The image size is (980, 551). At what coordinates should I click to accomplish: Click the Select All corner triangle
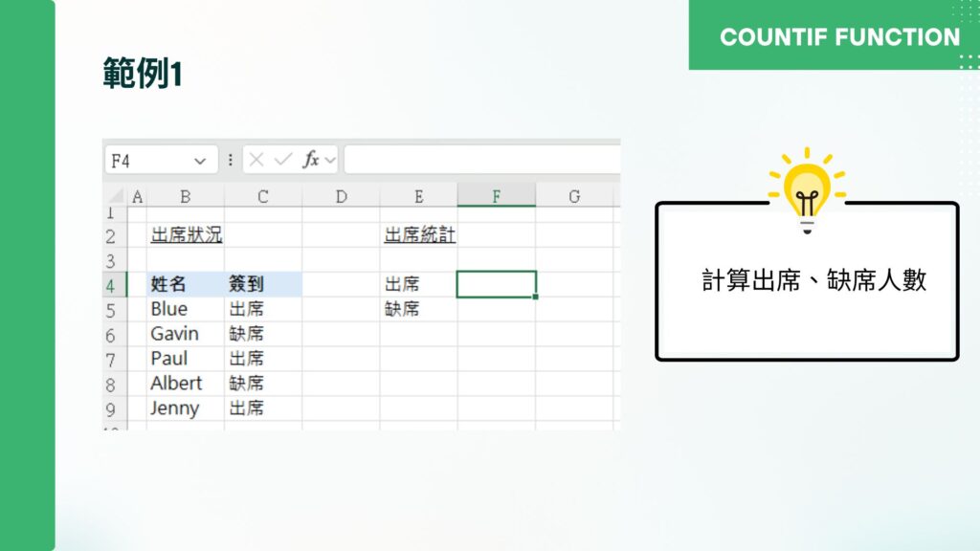pyautogui.click(x=116, y=196)
